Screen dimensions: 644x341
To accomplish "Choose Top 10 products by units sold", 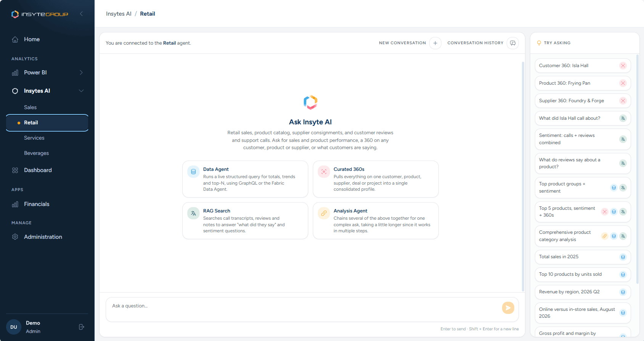I will tap(583, 275).
